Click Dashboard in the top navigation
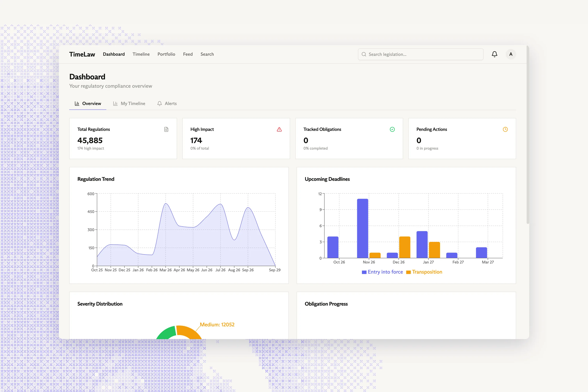Image resolution: width=588 pixels, height=392 pixels. (x=114, y=54)
